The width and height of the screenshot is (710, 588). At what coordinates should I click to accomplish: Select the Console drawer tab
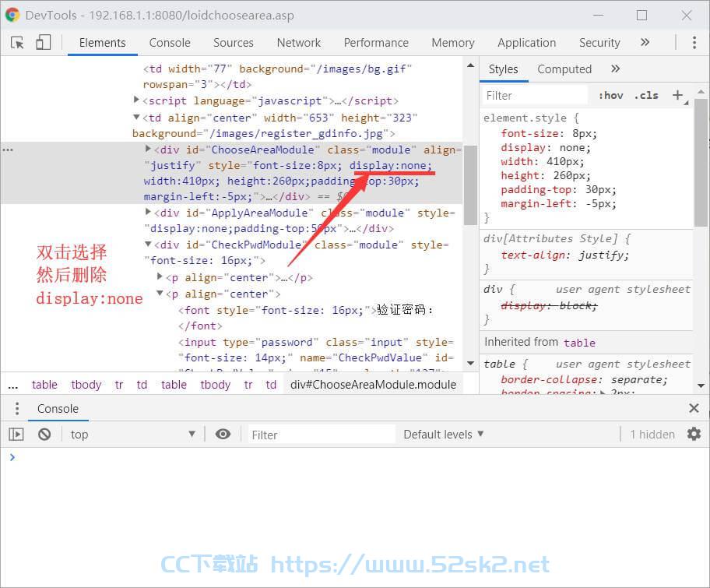tap(58, 409)
